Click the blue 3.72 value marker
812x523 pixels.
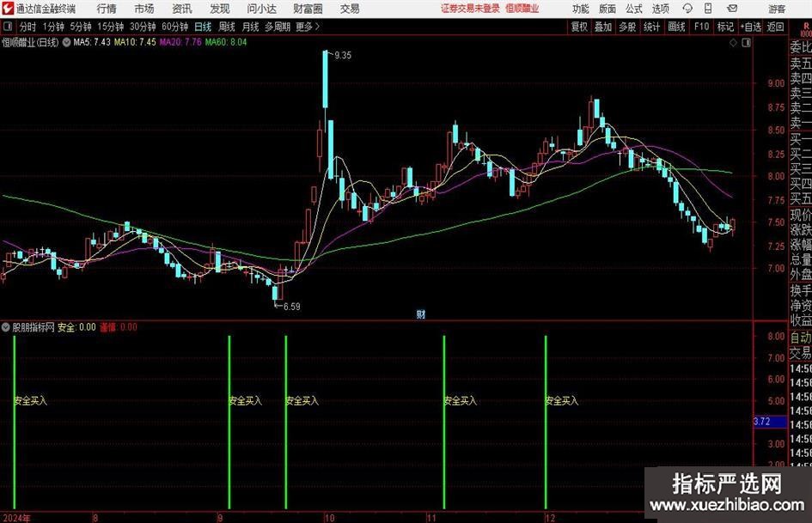pyautogui.click(x=760, y=422)
